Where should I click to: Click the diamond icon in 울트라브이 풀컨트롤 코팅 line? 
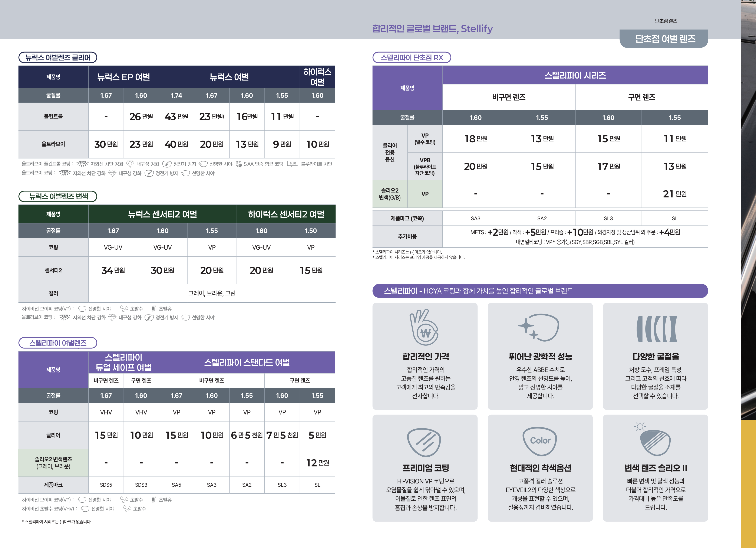pos(130,164)
